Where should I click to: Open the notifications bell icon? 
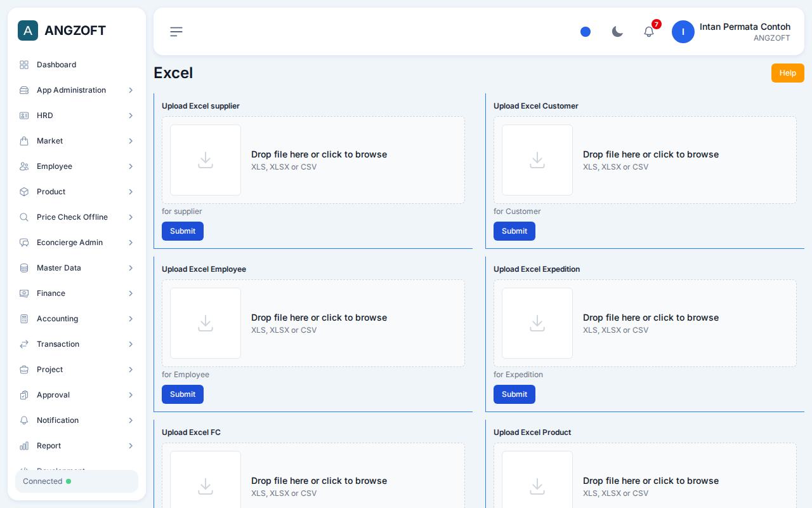point(649,32)
